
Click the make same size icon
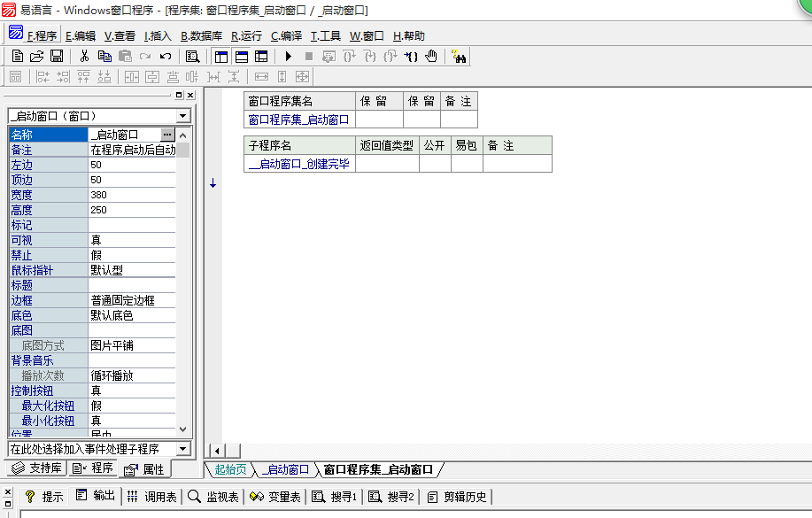coord(303,77)
